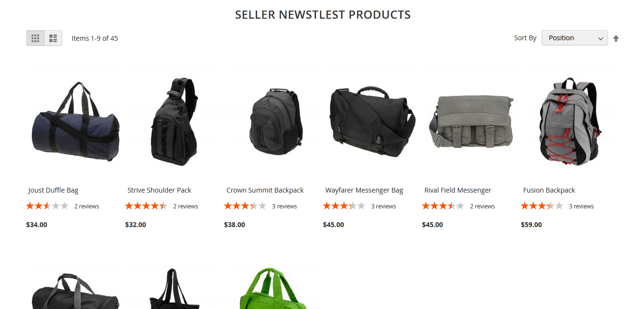Open the Sort By Position dropdown
Image resolution: width=644 pixels, height=309 pixels.
(575, 38)
